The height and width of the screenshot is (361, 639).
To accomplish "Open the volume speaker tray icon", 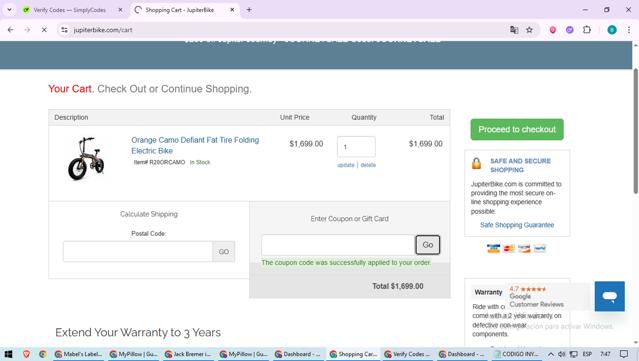I will 562,354.
